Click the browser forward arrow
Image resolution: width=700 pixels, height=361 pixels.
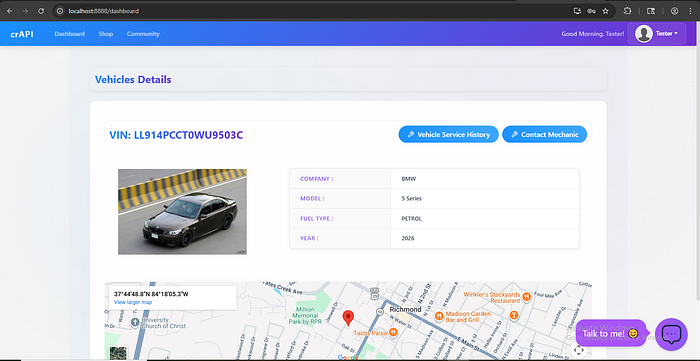click(25, 11)
